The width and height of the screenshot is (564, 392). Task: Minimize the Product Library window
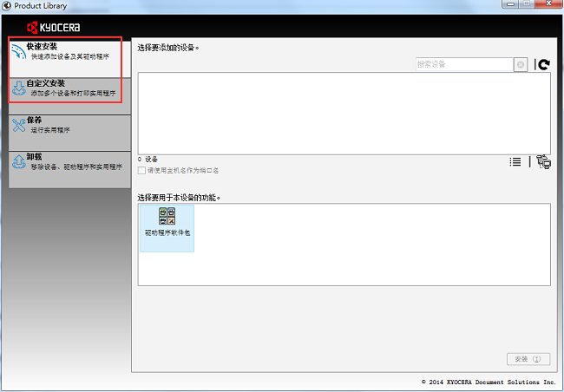click(510, 3)
